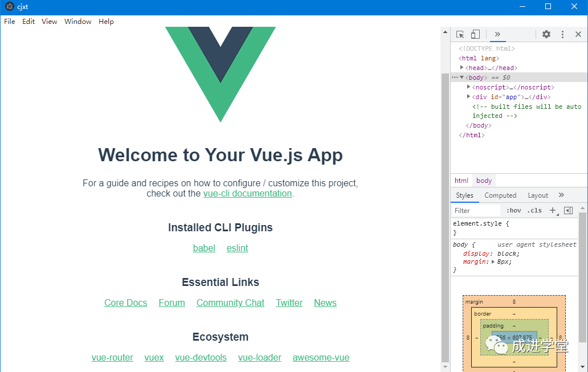Open the Window menu
588x372 pixels.
pos(78,22)
